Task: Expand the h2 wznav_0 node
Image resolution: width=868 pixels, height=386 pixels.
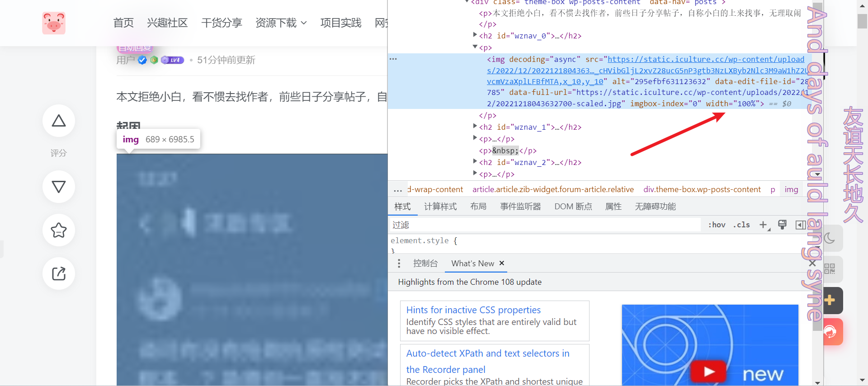Action: [x=475, y=35]
